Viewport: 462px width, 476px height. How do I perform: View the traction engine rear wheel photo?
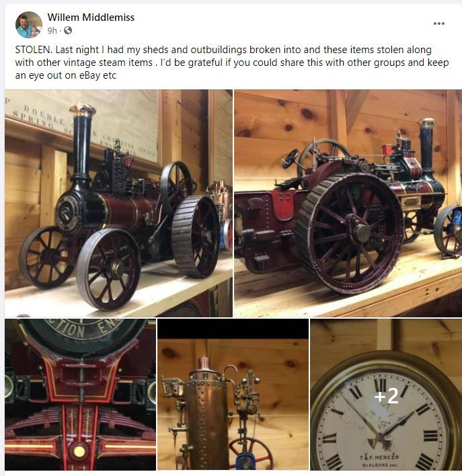[x=348, y=203]
